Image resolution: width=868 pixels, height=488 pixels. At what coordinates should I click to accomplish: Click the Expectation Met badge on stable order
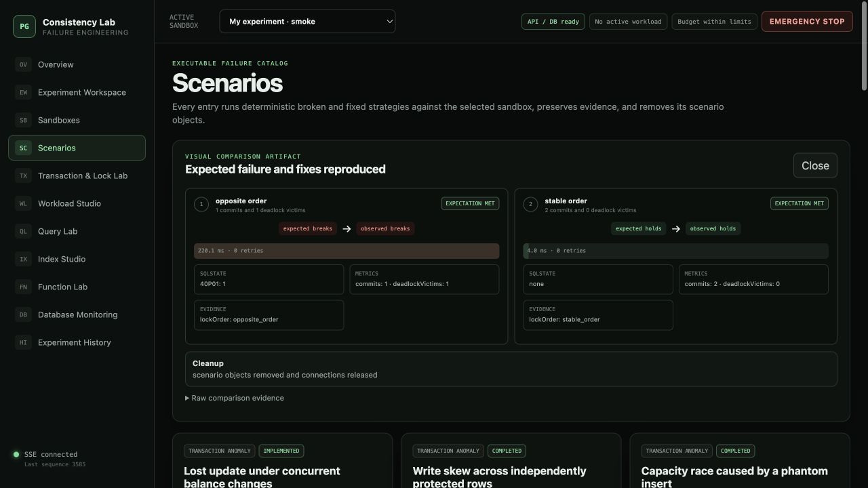coord(799,203)
